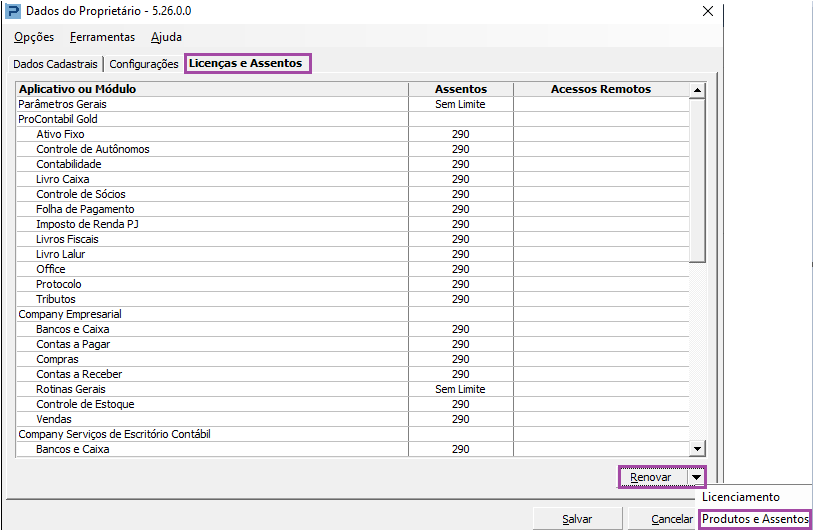
Task: Click the scroll up arrow of the list
Action: (x=697, y=90)
